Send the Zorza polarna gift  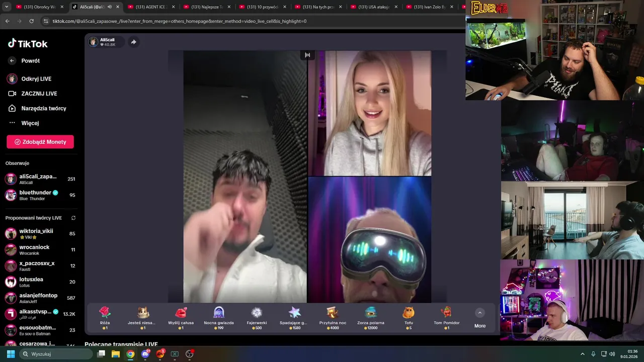[371, 318]
